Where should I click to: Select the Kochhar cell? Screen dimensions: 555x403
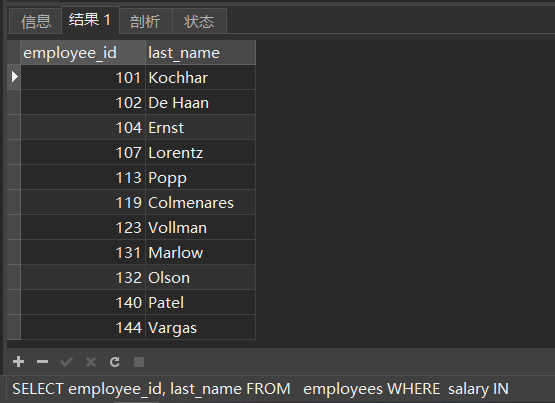200,77
